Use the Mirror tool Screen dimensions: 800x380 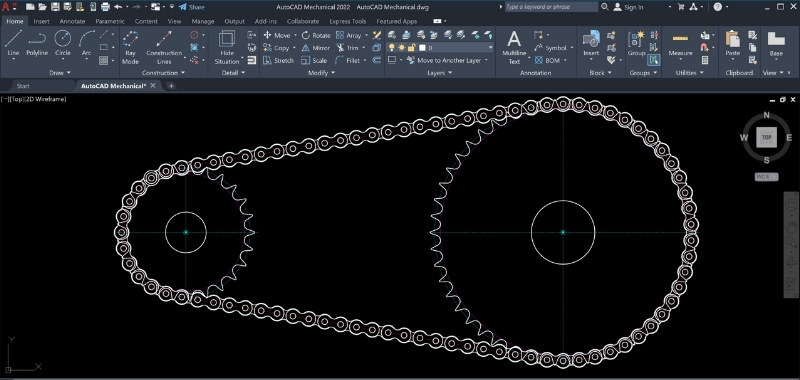316,48
